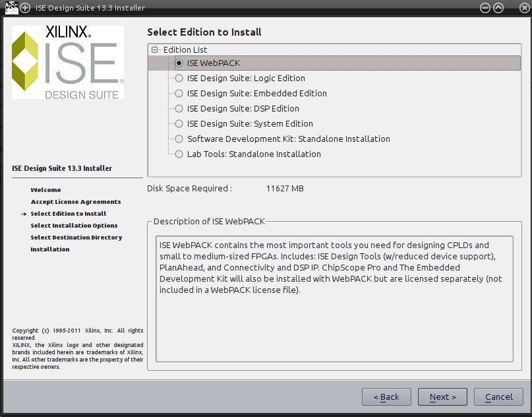
Task: Click 'Select Edition to Install' step entry
Action: pos(68,214)
